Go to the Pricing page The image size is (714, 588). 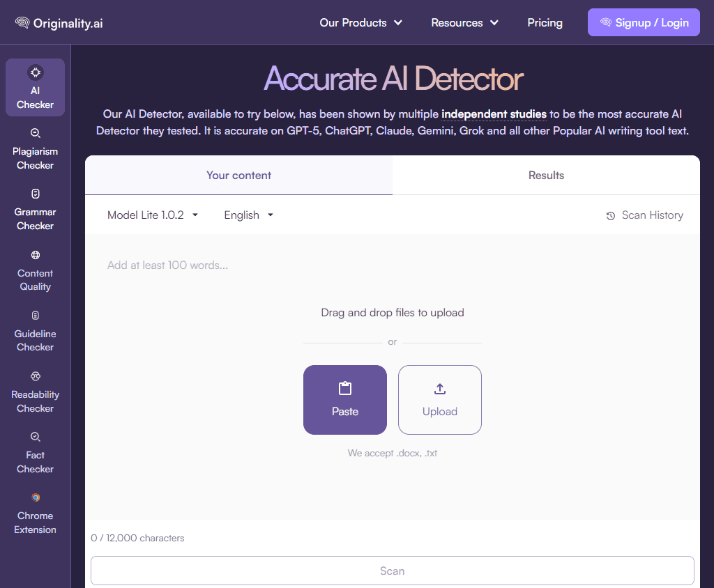pos(545,23)
